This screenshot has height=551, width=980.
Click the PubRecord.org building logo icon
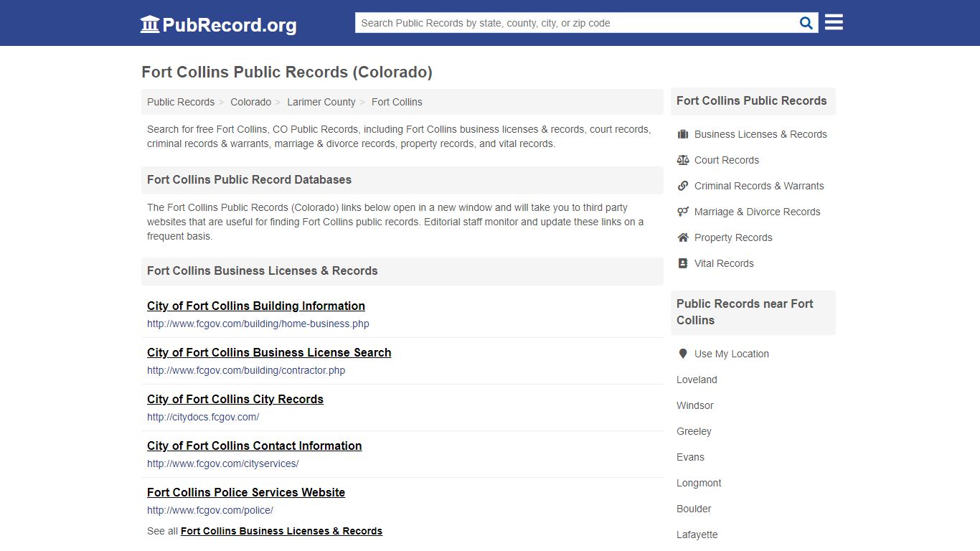(150, 24)
